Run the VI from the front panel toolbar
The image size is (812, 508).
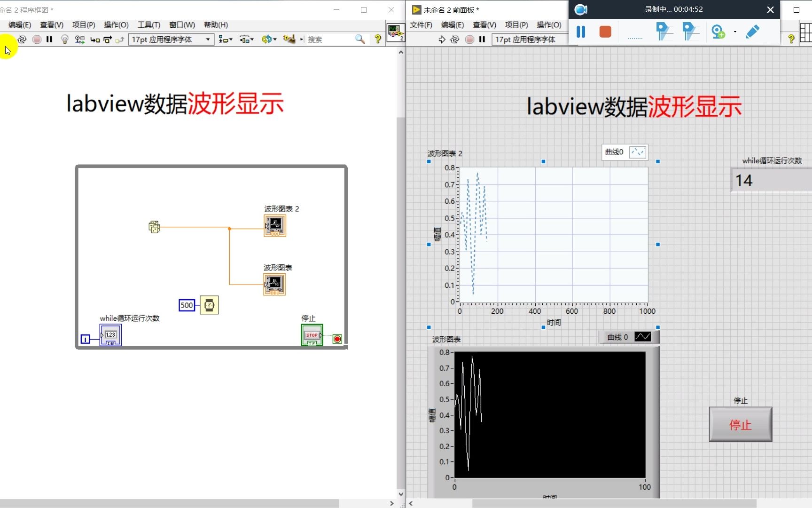(442, 40)
